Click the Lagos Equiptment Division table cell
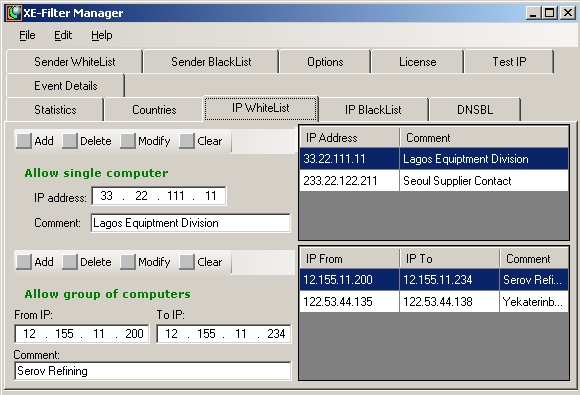 pyautogui.click(x=484, y=159)
